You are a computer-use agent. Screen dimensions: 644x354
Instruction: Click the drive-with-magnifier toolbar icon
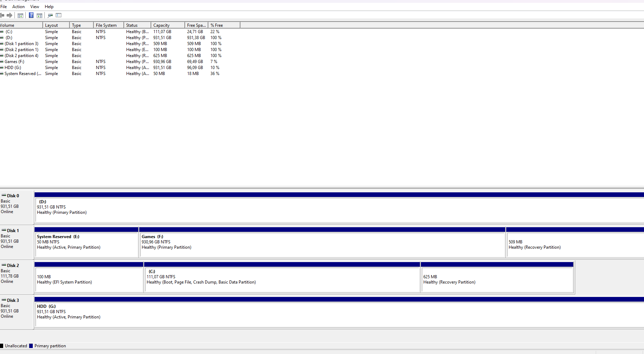point(50,15)
